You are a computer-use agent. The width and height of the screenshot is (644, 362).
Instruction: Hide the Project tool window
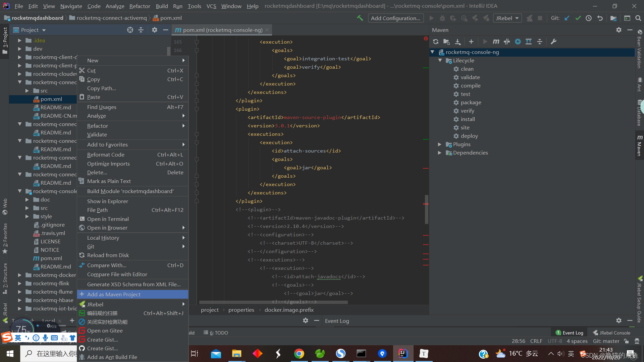pos(165,30)
